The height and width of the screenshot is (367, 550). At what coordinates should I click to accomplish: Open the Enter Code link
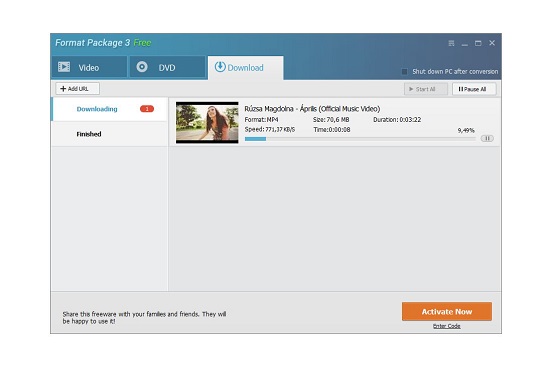tap(447, 326)
